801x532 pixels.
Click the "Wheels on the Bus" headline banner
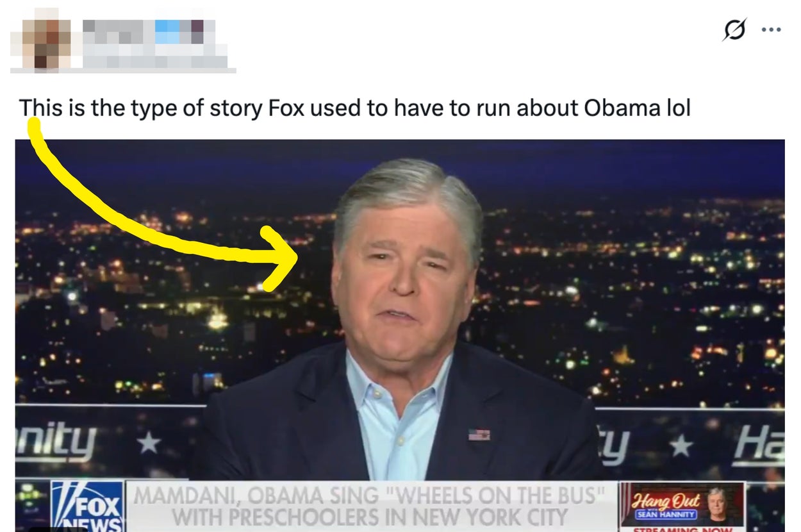tap(370, 506)
